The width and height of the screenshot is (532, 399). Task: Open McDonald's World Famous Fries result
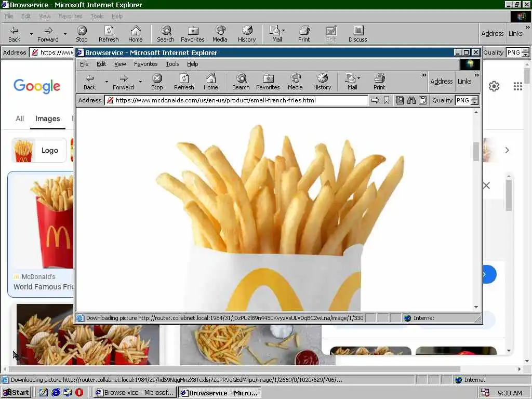pos(41,234)
